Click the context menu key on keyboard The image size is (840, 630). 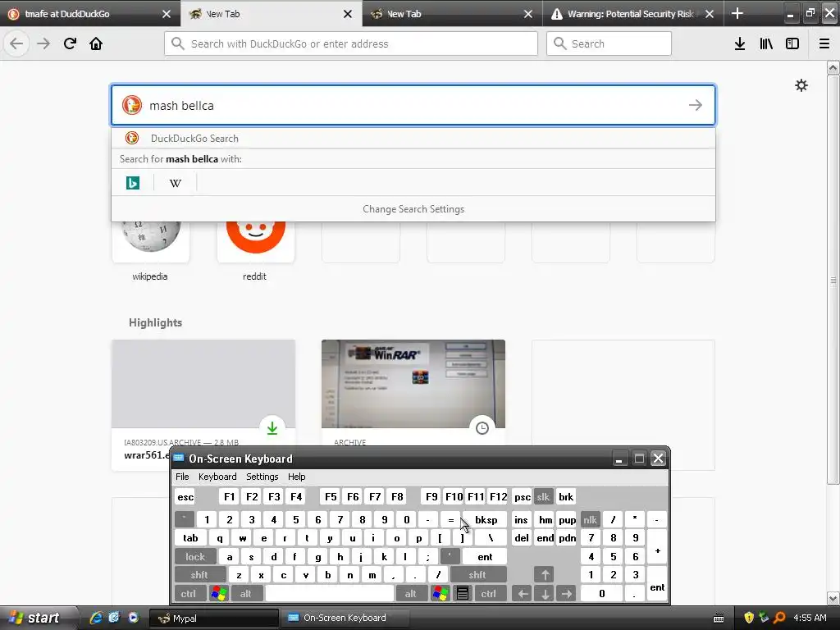click(x=463, y=594)
